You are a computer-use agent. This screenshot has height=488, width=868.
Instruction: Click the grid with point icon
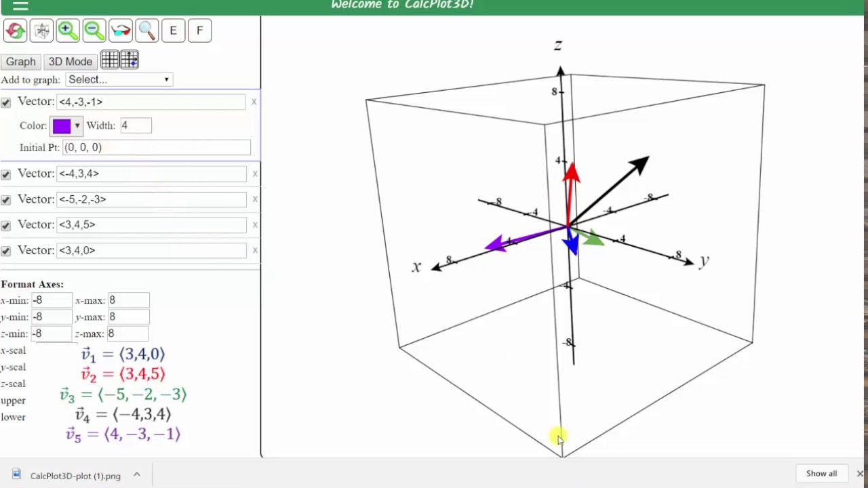click(x=130, y=60)
